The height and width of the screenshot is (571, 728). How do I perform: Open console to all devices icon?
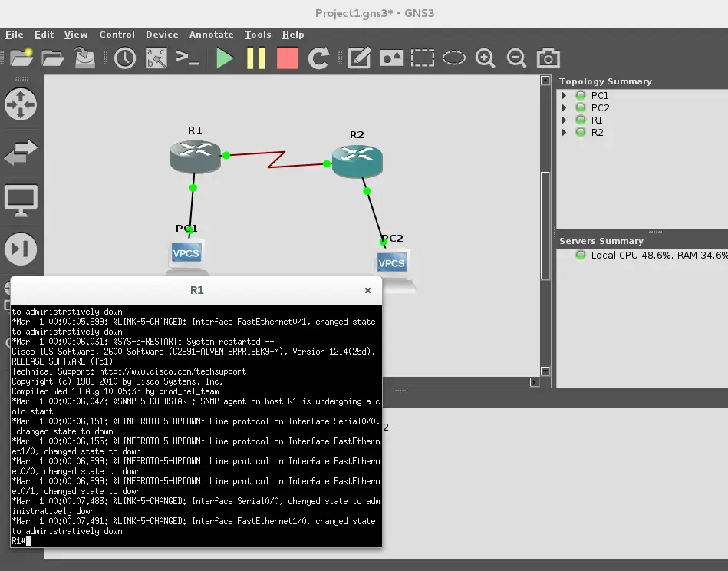(x=187, y=58)
